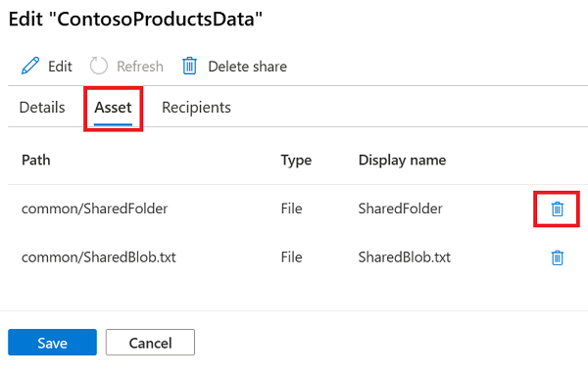The width and height of the screenshot is (588, 371).
Task: Click the Refresh toolbar label
Action: 140,67
